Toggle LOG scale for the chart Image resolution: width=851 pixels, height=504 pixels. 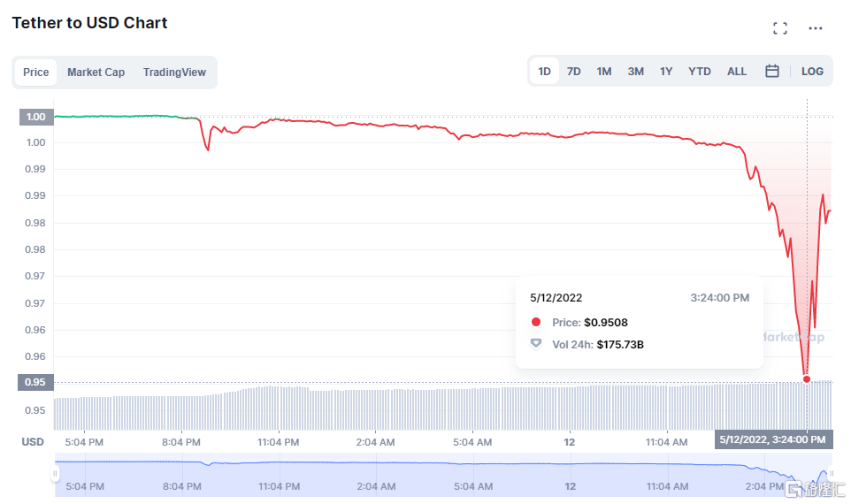[x=812, y=71]
